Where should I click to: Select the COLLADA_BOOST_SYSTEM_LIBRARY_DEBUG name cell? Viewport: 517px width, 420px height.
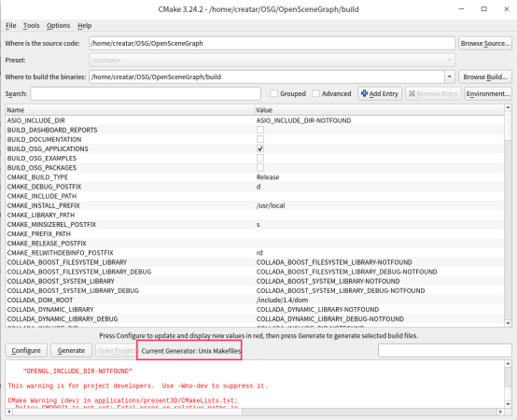(73, 290)
